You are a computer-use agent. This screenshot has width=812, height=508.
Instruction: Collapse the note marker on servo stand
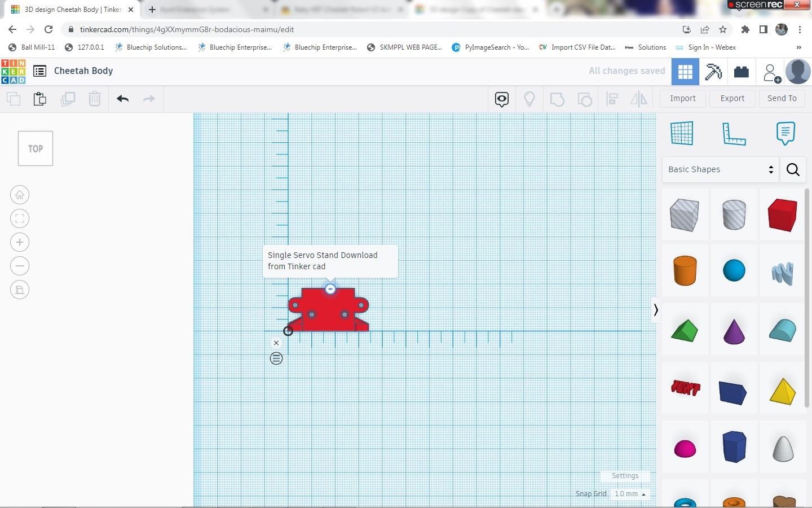click(330, 289)
